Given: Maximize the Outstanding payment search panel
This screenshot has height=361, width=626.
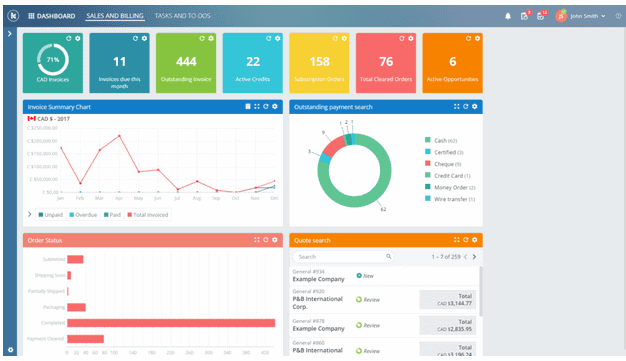Looking at the screenshot, I should pos(457,107).
